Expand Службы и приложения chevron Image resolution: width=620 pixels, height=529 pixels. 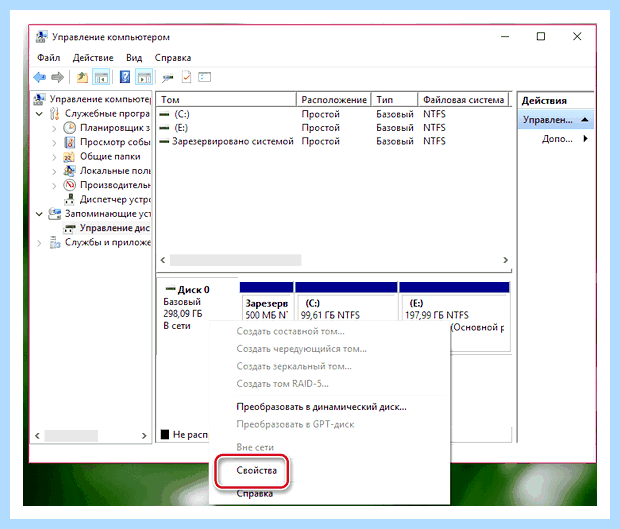click(39, 243)
